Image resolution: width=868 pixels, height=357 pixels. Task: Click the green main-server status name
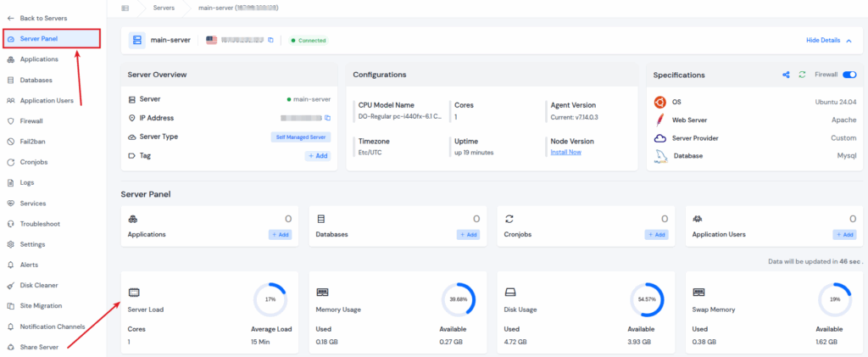(309, 99)
